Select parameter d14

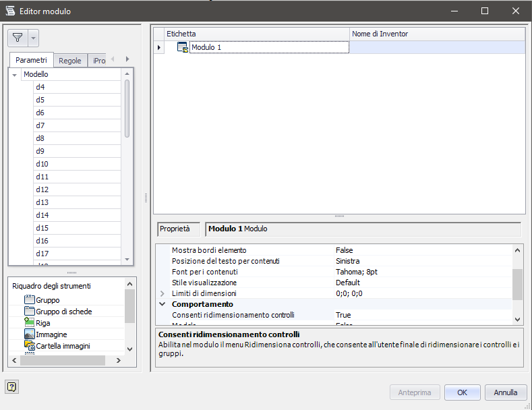[77, 215]
